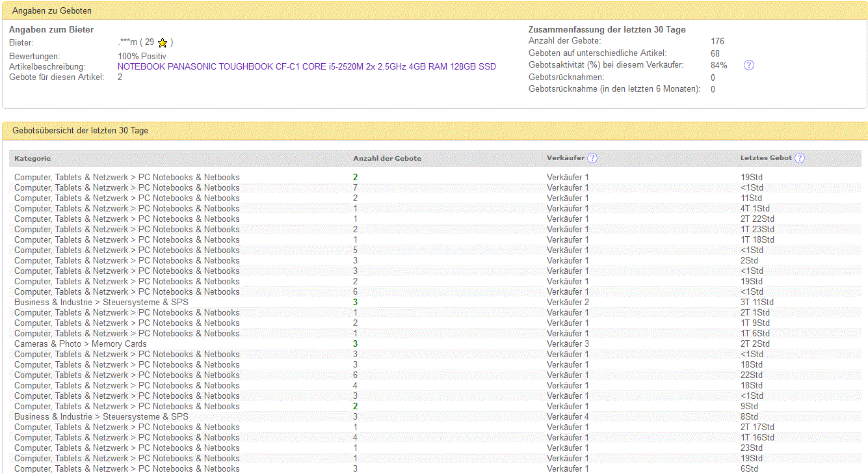This screenshot has height=473, width=868.
Task: Click the 100% Positiv rating text
Action: point(142,57)
